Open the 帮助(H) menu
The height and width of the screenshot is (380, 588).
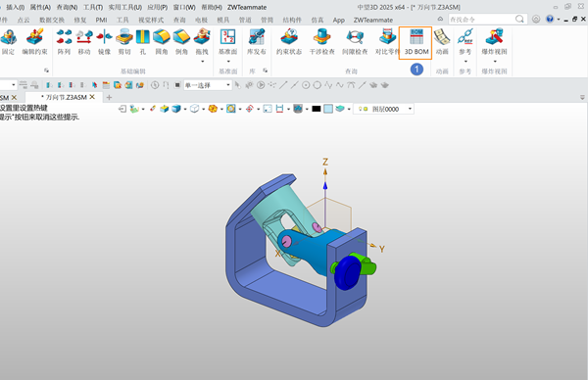[x=212, y=7]
